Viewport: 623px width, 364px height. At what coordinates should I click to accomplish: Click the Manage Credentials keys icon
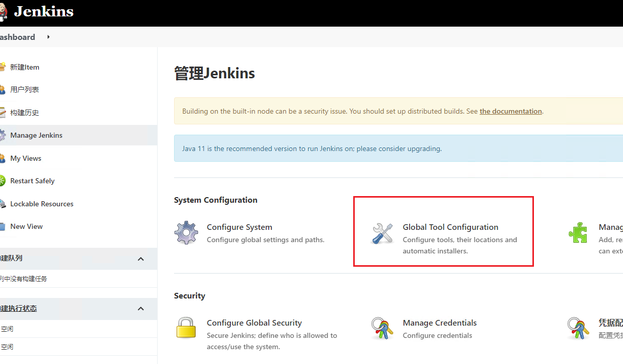382,328
